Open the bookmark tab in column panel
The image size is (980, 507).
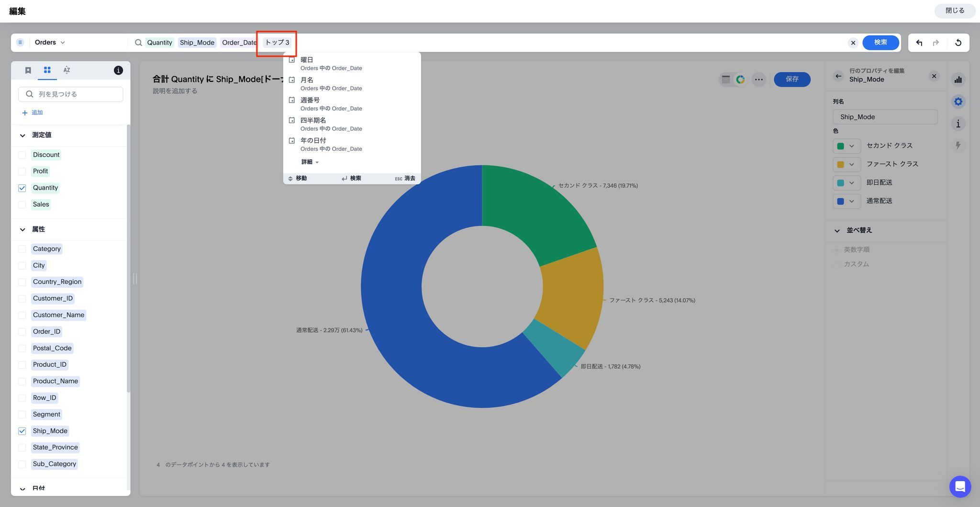[x=28, y=70]
